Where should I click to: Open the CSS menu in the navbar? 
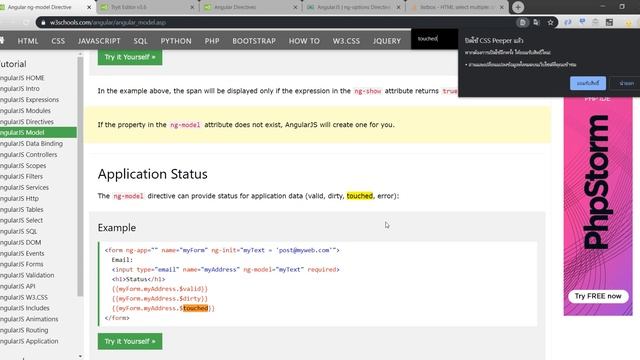58,41
